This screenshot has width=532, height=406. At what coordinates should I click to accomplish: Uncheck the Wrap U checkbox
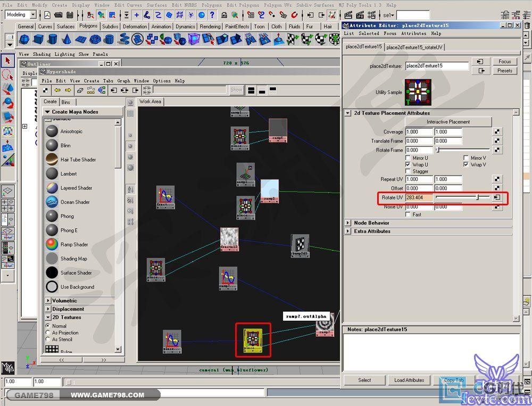click(408, 164)
